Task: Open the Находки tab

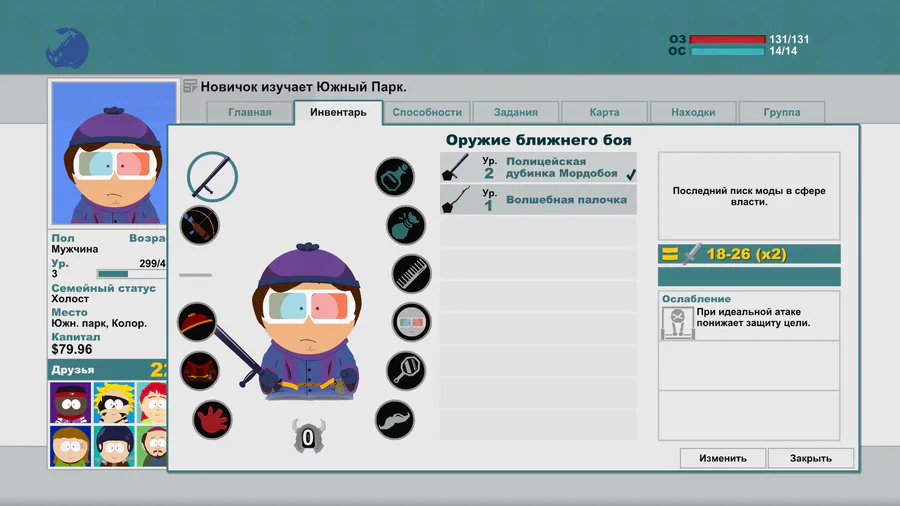Action: [x=693, y=112]
